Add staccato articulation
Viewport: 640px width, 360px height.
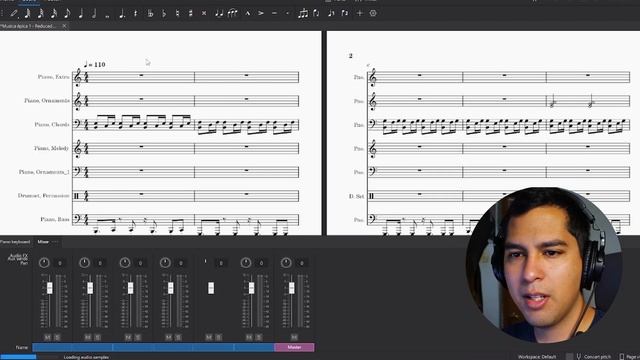pos(287,13)
